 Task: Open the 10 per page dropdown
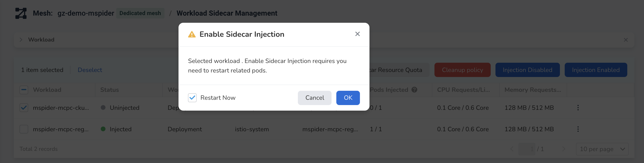coord(602,149)
